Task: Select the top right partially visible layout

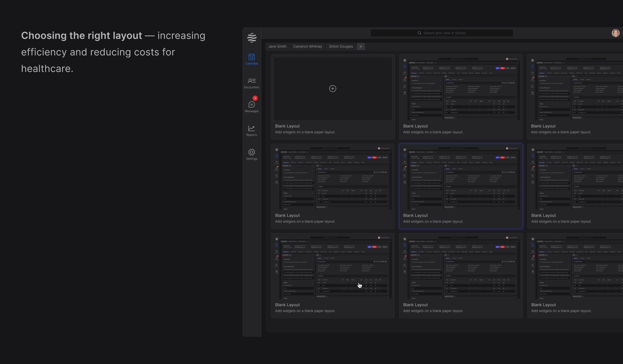Action: pyautogui.click(x=576, y=89)
